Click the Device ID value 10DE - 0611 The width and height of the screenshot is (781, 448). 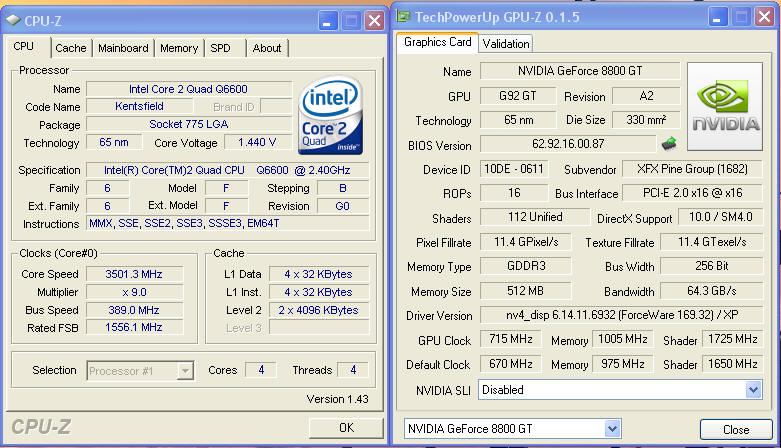[x=514, y=169]
